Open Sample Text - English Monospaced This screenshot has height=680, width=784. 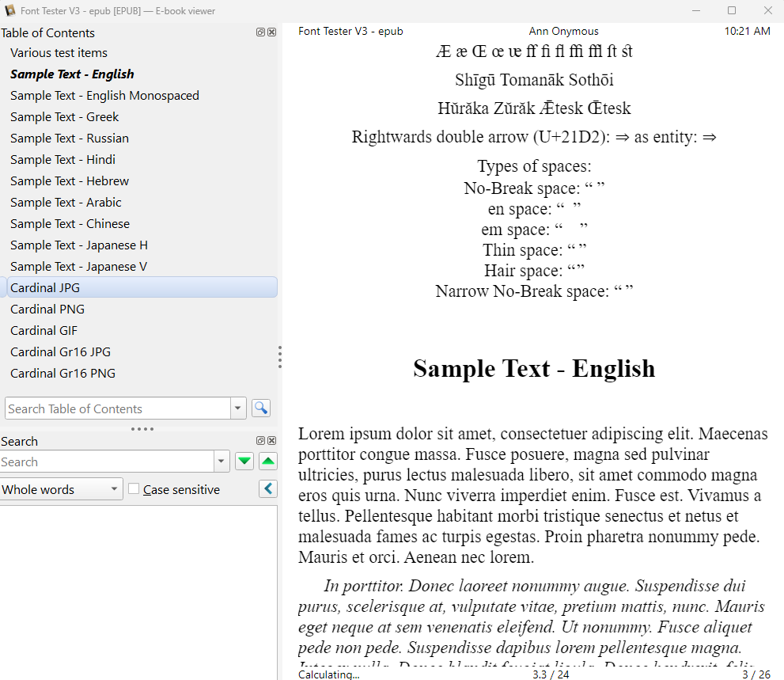pyautogui.click(x=104, y=96)
